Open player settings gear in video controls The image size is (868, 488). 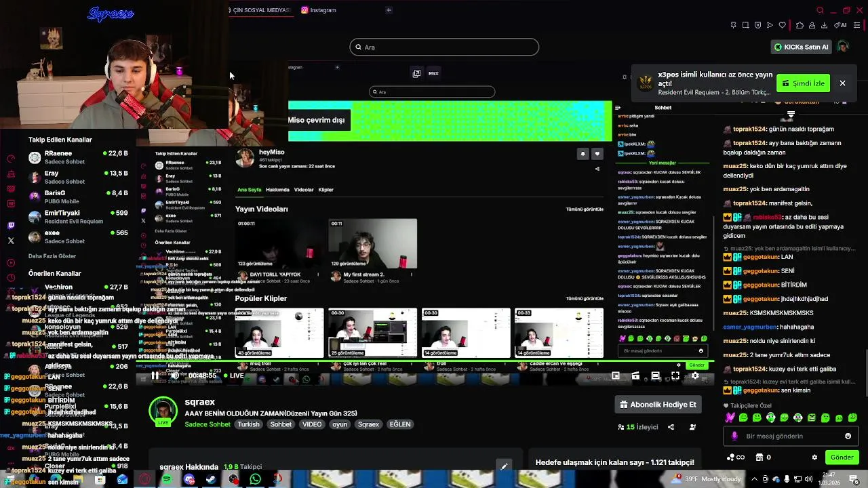pyautogui.click(x=695, y=375)
